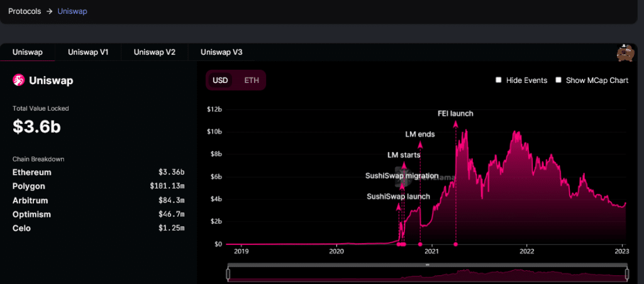Click the Chain Breakdown heading
Image resolution: width=644 pixels, height=284 pixels.
(x=38, y=159)
